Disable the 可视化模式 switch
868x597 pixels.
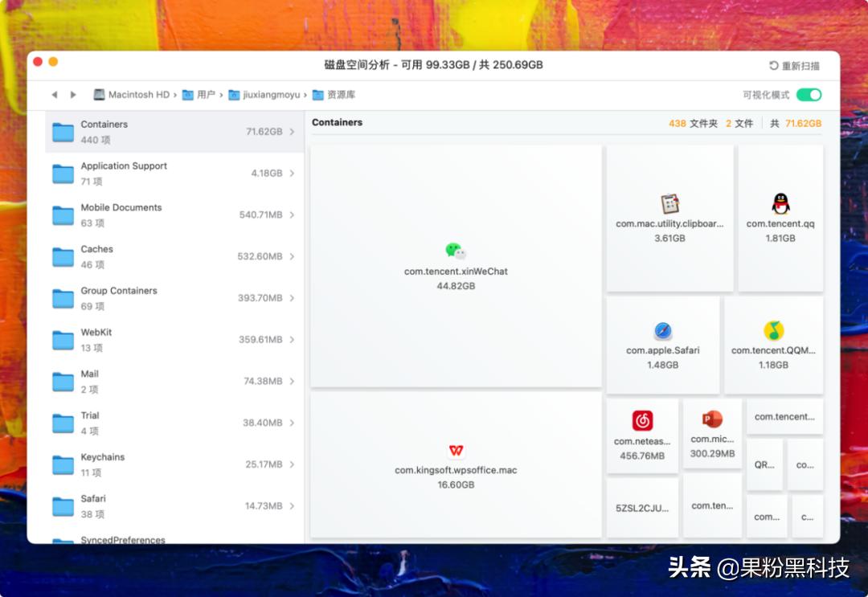pos(809,94)
